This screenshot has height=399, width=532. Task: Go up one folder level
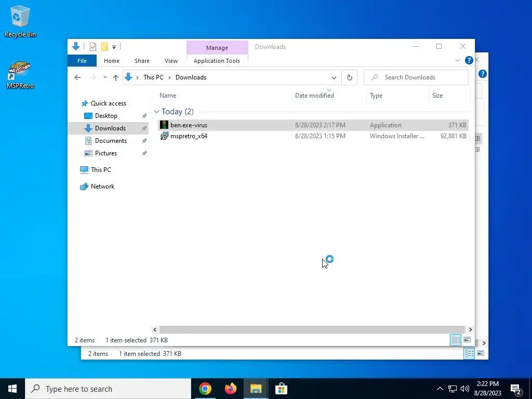pos(116,78)
